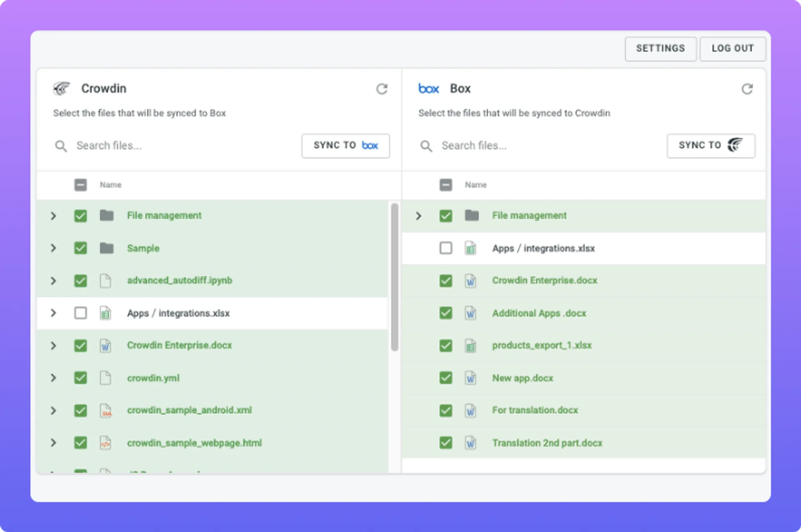801x532 pixels.
Task: Expand Crowdin panel's Crowdin Enterprise.docx row
Action: 53,345
